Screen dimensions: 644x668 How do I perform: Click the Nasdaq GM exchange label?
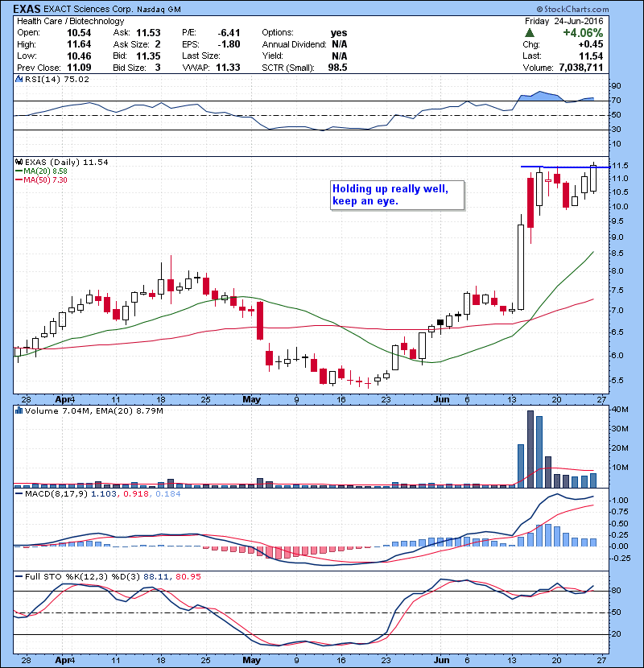coord(159,10)
